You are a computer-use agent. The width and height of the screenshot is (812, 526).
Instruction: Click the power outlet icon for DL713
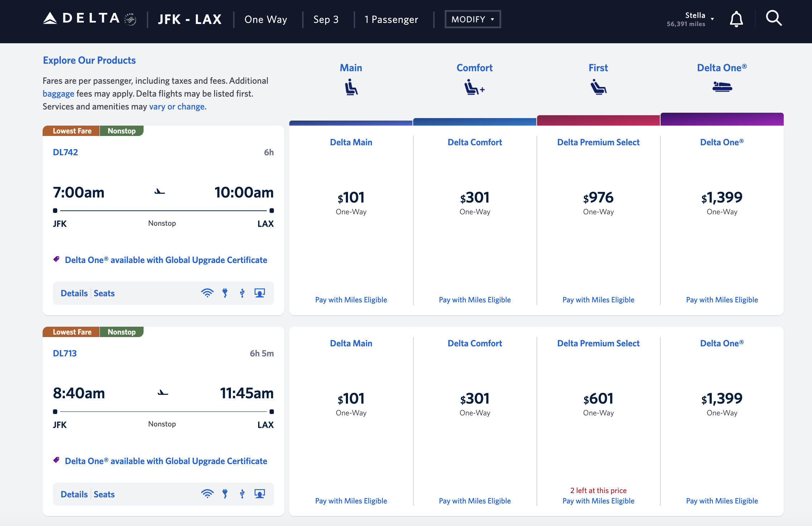point(225,494)
